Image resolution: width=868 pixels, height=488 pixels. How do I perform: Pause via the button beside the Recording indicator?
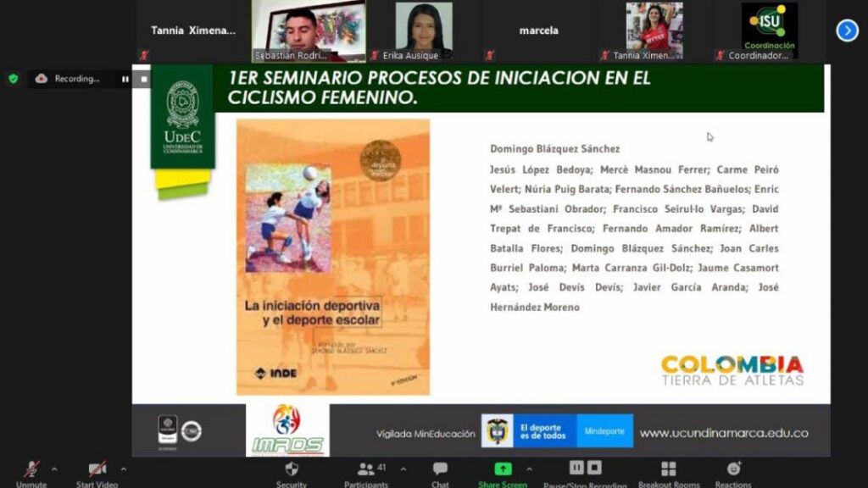click(125, 79)
